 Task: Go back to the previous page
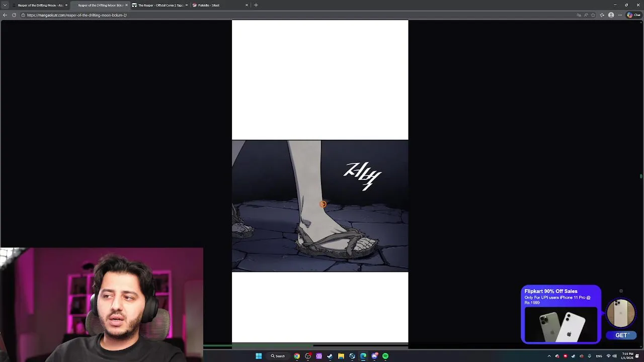click(x=5, y=15)
